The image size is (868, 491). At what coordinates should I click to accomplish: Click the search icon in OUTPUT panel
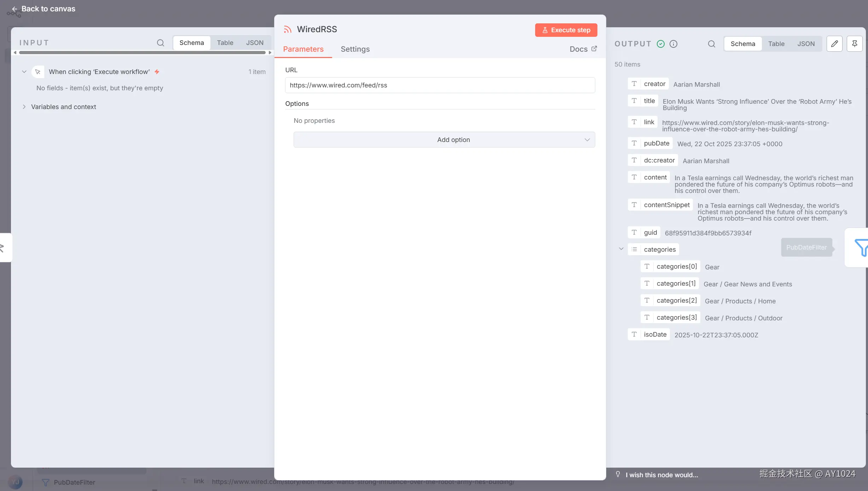pyautogui.click(x=711, y=44)
